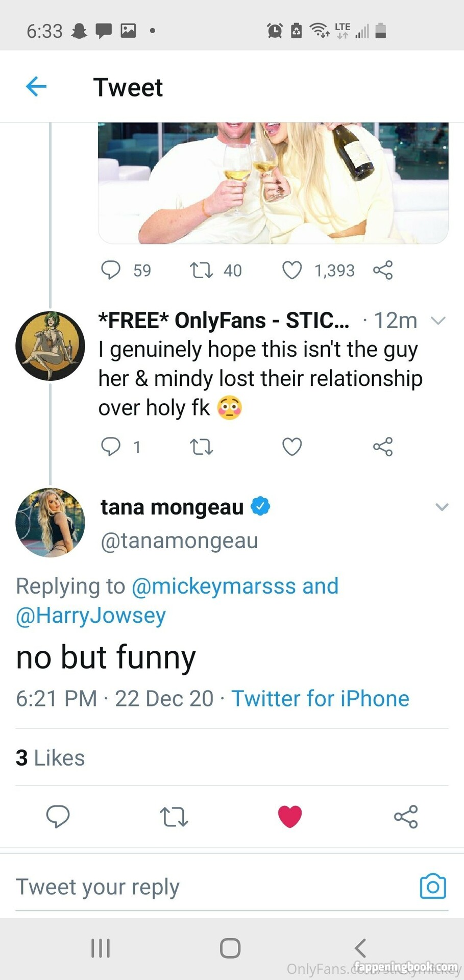Share tana mongeau's tweet
This screenshot has height=980, width=464.
(x=406, y=817)
